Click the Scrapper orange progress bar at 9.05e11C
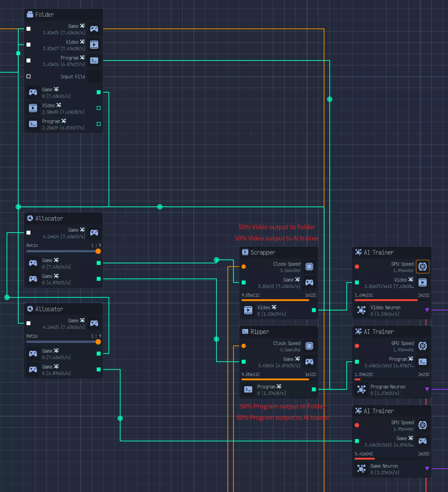448x492 pixels. 275,300
